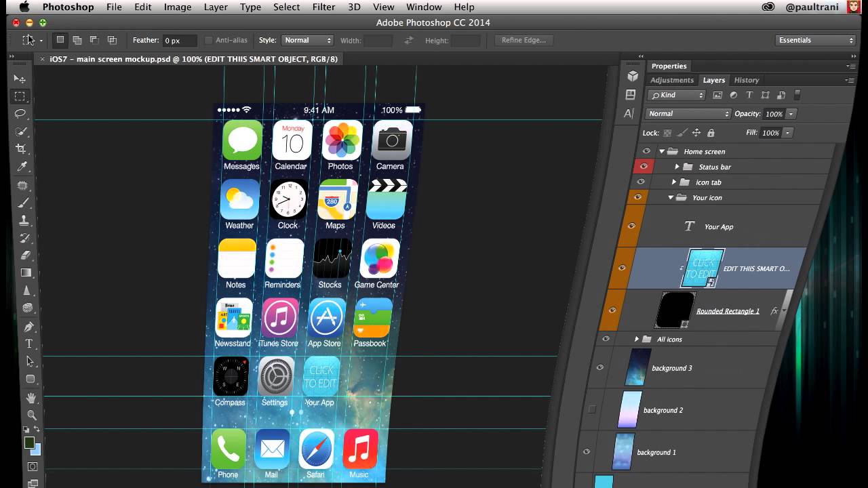Choose Subtract from selection mode
Image resolution: width=868 pixels, height=488 pixels.
point(94,40)
